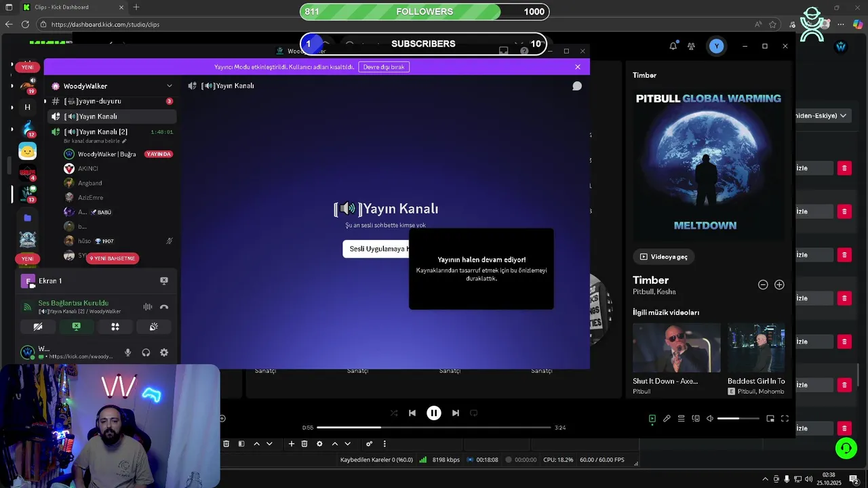Click user AzizEmre in voice channel
The height and width of the screenshot is (488, 868).
[x=91, y=198]
